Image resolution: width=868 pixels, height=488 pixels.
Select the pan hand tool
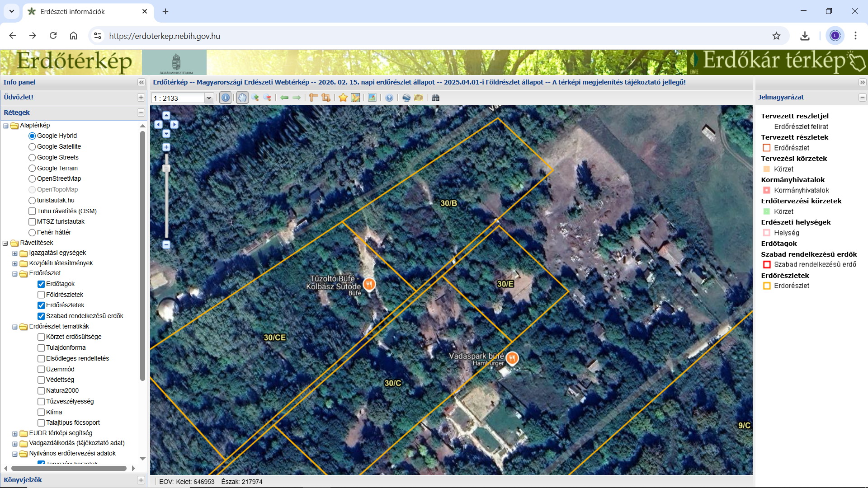[242, 98]
